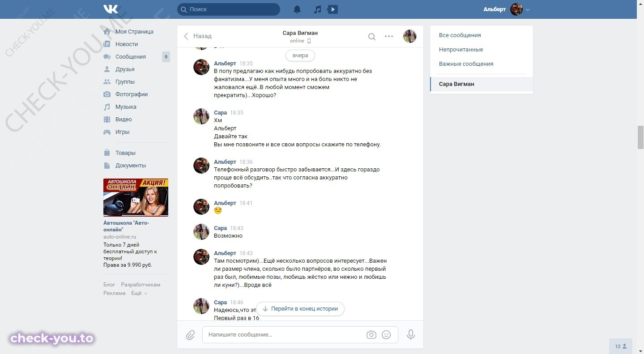Search within conversation magnifier icon
The height and width of the screenshot is (354, 644).
(371, 37)
